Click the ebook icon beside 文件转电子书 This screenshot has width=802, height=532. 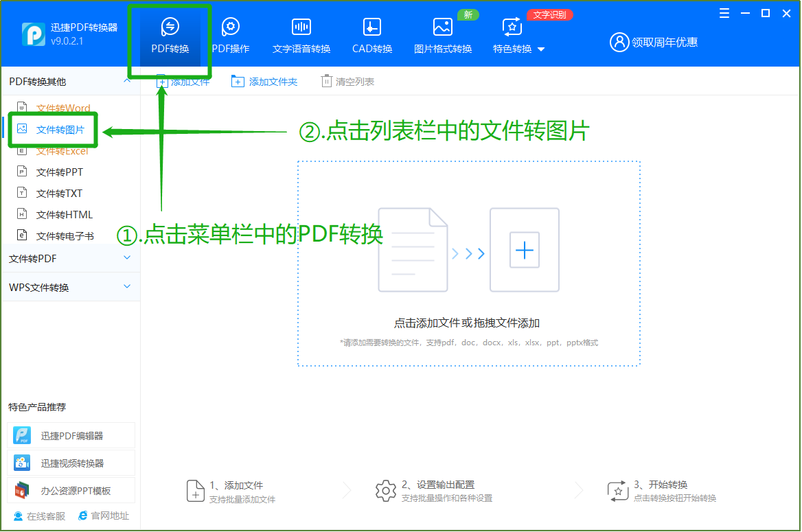point(22,235)
